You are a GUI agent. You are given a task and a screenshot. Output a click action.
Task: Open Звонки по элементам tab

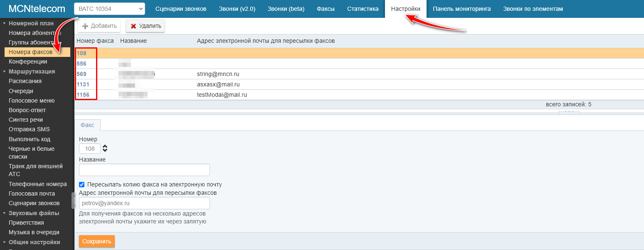coord(533,9)
